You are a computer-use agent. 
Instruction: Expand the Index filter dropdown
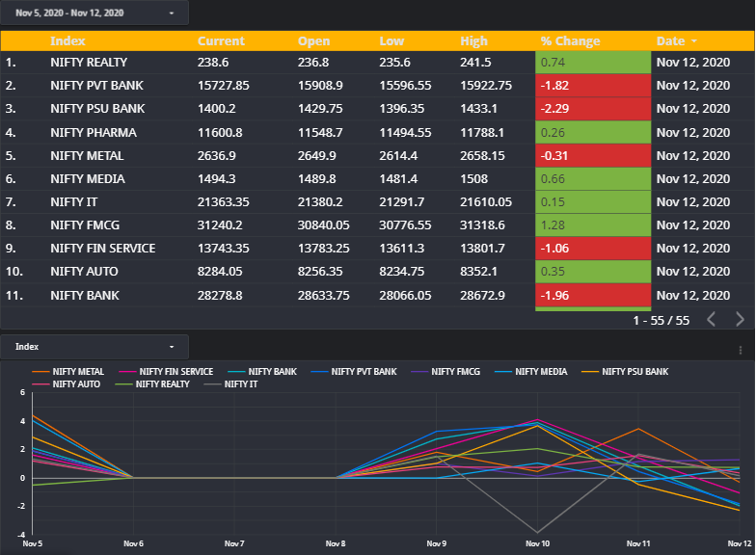94,347
